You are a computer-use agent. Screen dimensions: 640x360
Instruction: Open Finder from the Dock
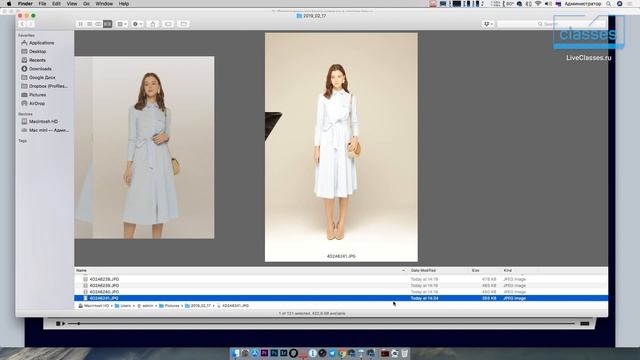pyautogui.click(x=236, y=353)
